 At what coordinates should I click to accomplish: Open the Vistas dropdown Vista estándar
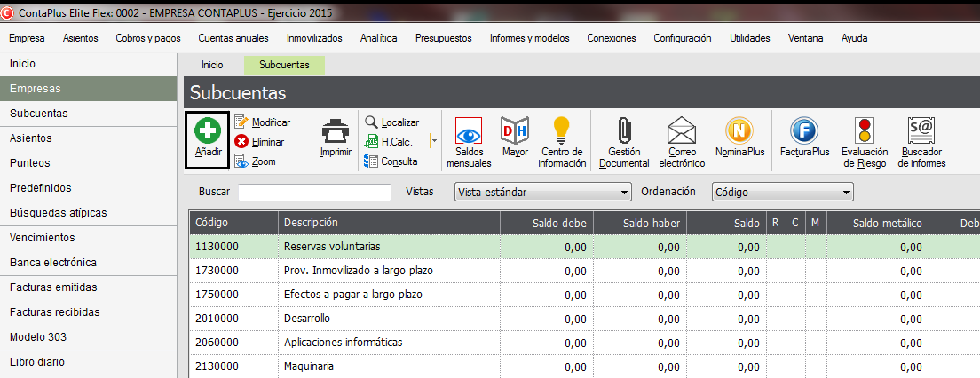click(x=542, y=193)
